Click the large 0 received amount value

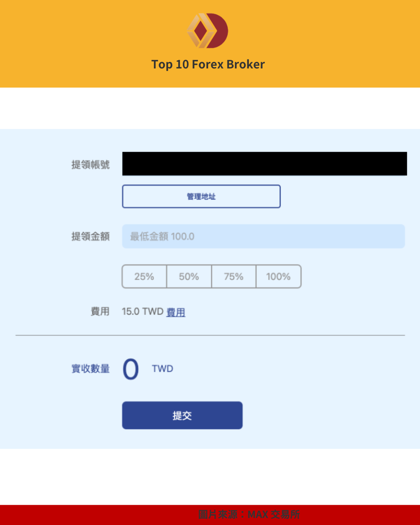(130, 369)
